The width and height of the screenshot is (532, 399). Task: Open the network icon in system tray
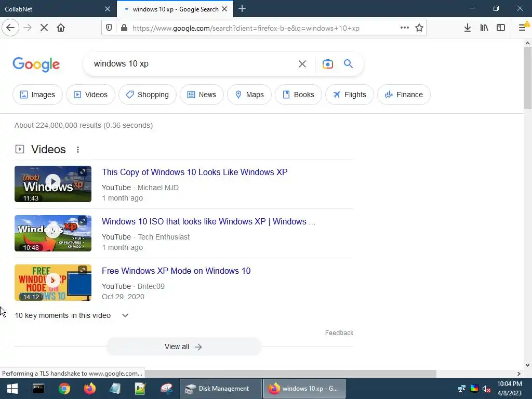click(462, 389)
